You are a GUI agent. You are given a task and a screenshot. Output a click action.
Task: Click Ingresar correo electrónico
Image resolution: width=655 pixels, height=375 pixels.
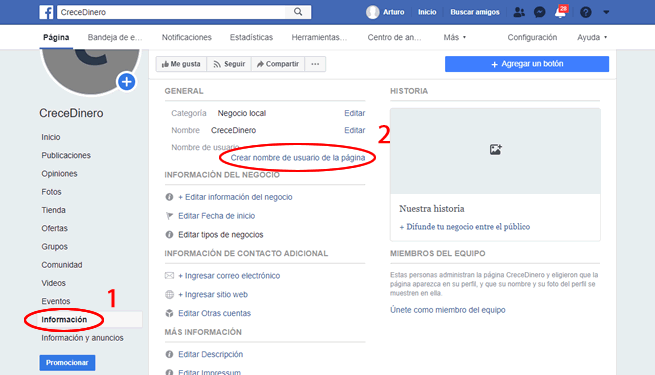click(229, 276)
